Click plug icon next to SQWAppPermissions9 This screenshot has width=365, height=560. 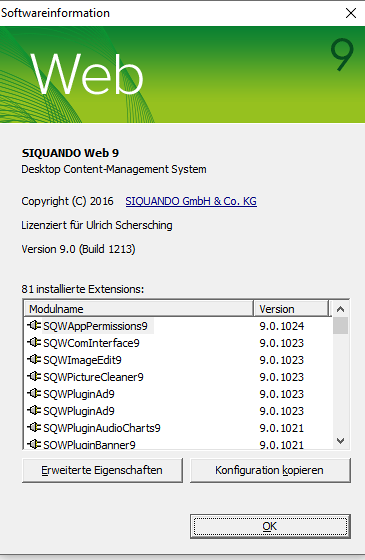click(34, 326)
